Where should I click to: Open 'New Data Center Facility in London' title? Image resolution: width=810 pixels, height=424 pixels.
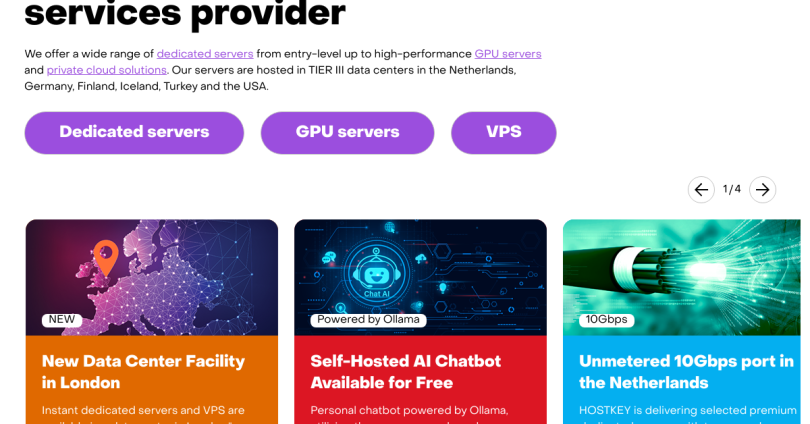[x=143, y=372]
